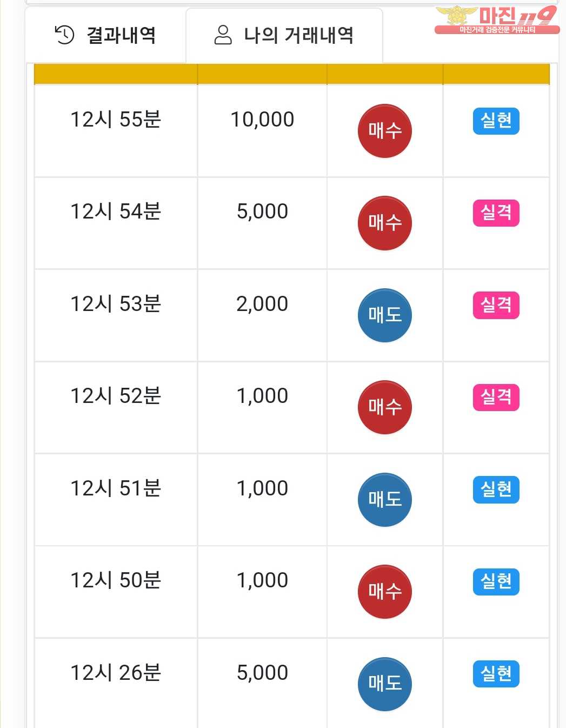Click the 실현 status label at 12시 26분
This screenshot has width=566, height=728.
point(496,674)
